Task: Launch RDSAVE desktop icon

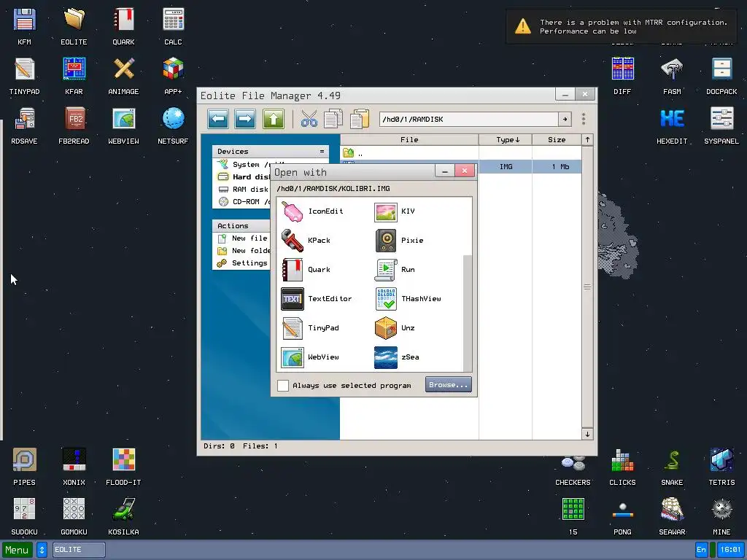Action: 24,125
